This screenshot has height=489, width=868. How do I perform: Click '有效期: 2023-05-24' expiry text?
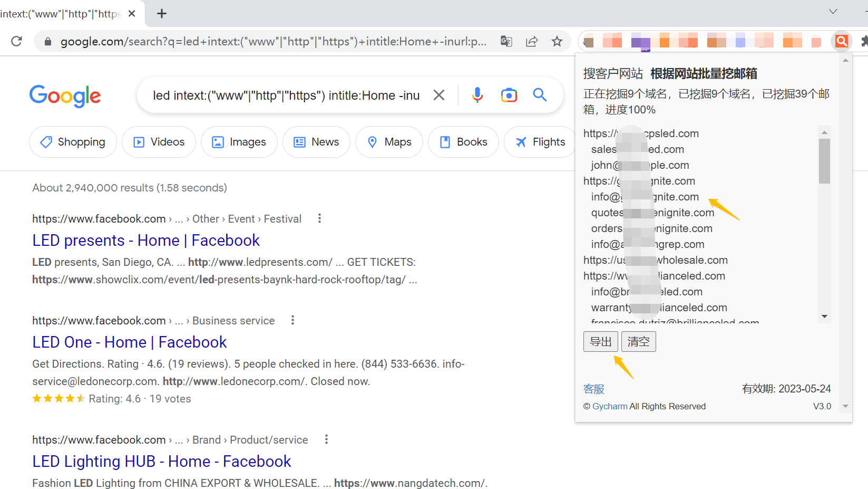coord(786,389)
